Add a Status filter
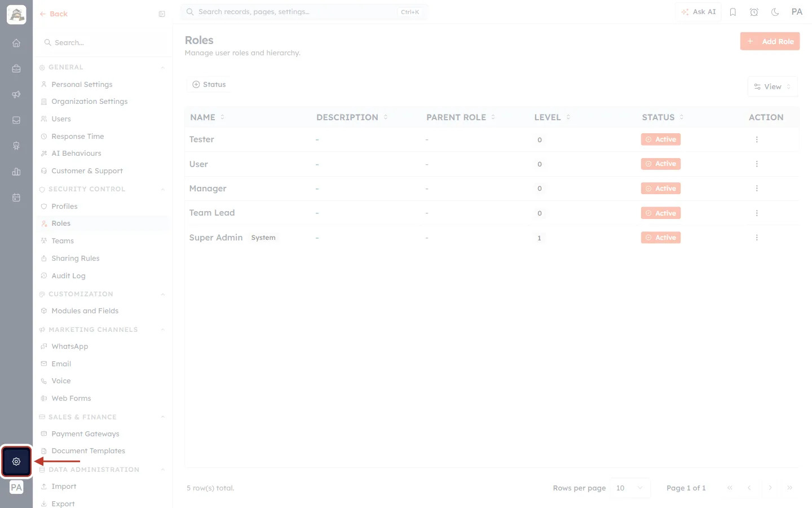The image size is (812, 508). tap(209, 85)
